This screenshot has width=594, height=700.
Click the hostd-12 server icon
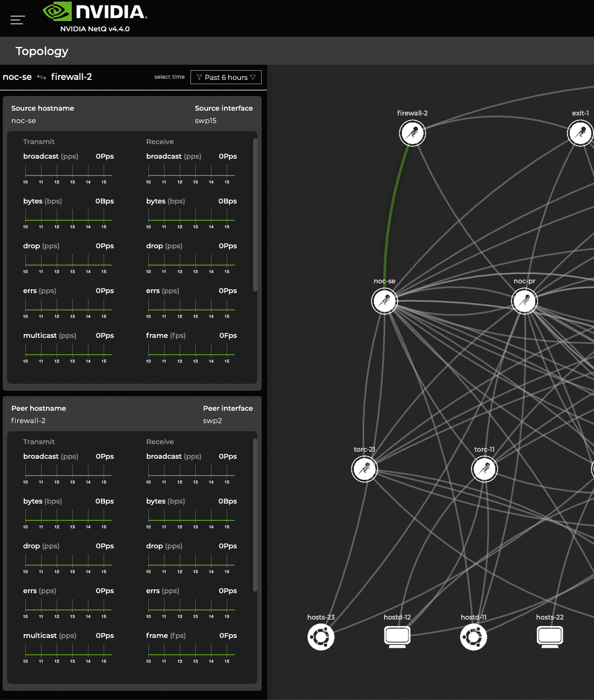pos(397,637)
